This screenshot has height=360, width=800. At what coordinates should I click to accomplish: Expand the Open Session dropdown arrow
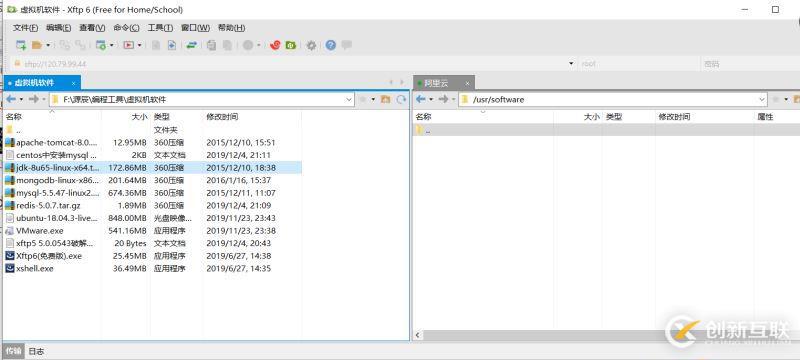[x=48, y=45]
